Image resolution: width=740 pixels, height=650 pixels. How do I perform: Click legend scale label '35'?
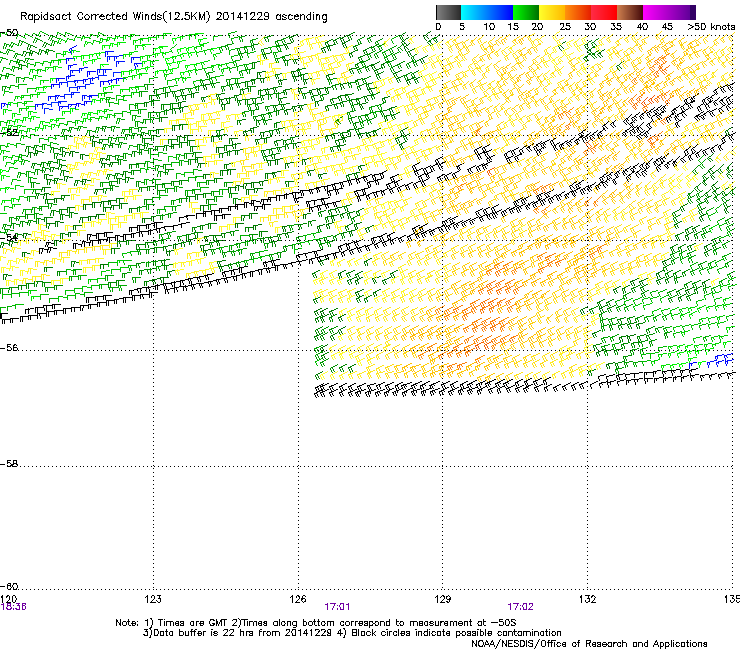coord(616,27)
